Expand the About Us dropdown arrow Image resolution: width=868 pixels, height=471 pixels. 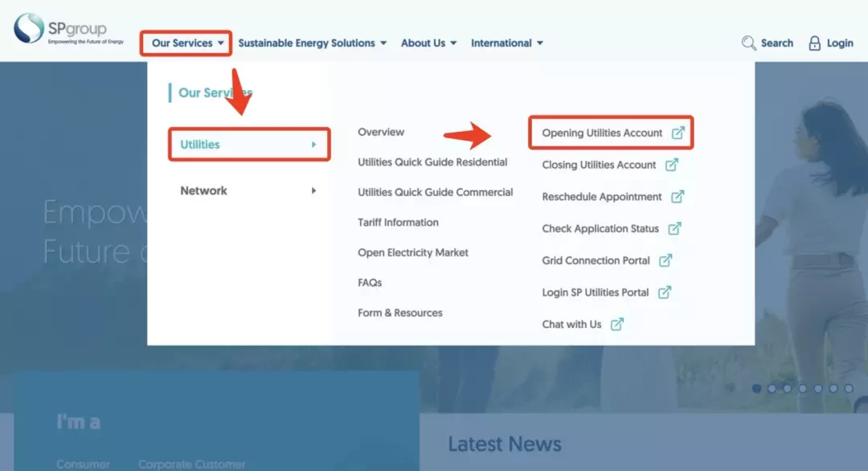pos(453,43)
